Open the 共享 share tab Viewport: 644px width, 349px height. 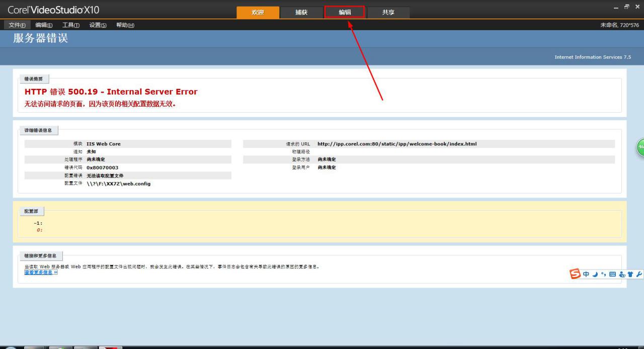[x=388, y=13]
